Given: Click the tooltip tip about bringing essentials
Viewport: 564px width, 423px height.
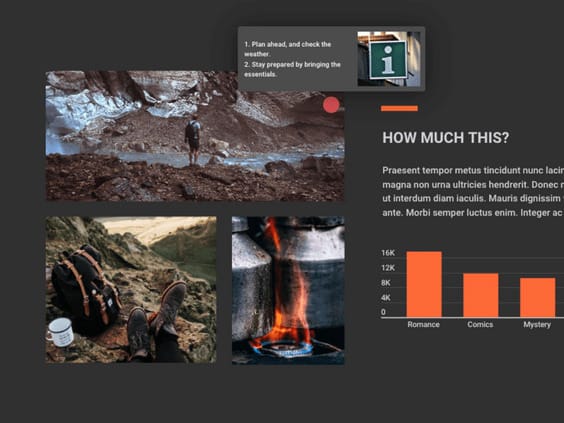Looking at the screenshot, I should pos(292,69).
